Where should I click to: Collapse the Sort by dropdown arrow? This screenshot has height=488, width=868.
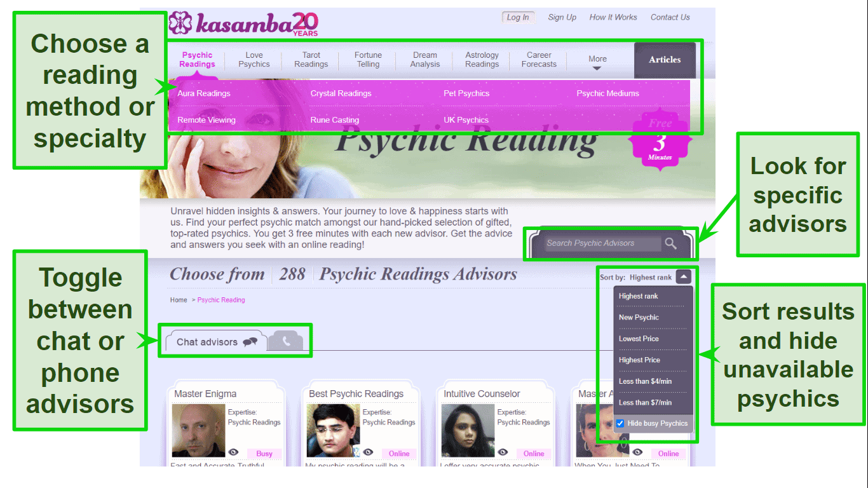pyautogui.click(x=682, y=277)
